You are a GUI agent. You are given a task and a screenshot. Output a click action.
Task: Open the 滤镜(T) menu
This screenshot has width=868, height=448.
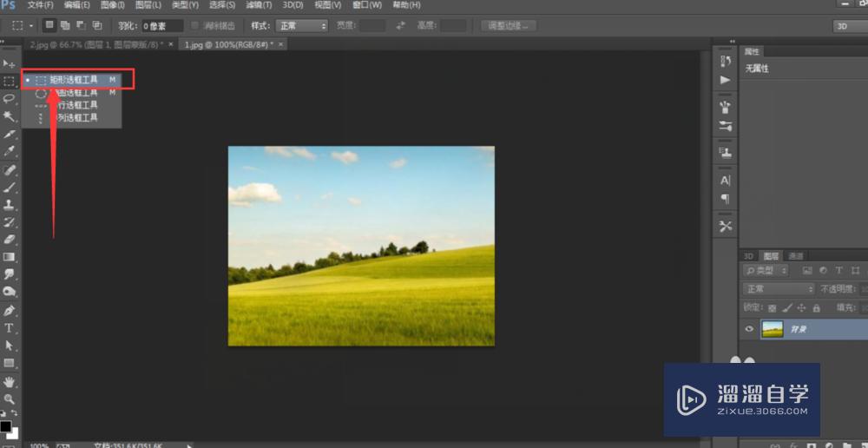tap(260, 5)
